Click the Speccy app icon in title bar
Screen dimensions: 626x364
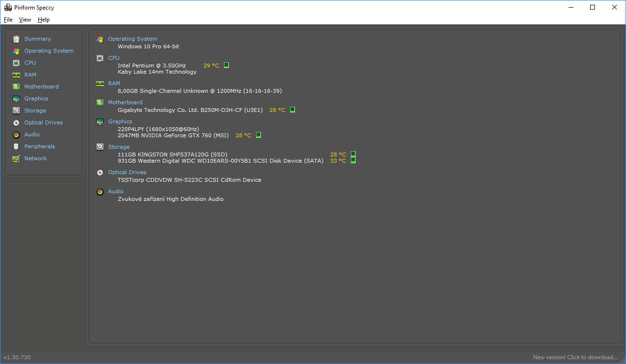tap(8, 7)
